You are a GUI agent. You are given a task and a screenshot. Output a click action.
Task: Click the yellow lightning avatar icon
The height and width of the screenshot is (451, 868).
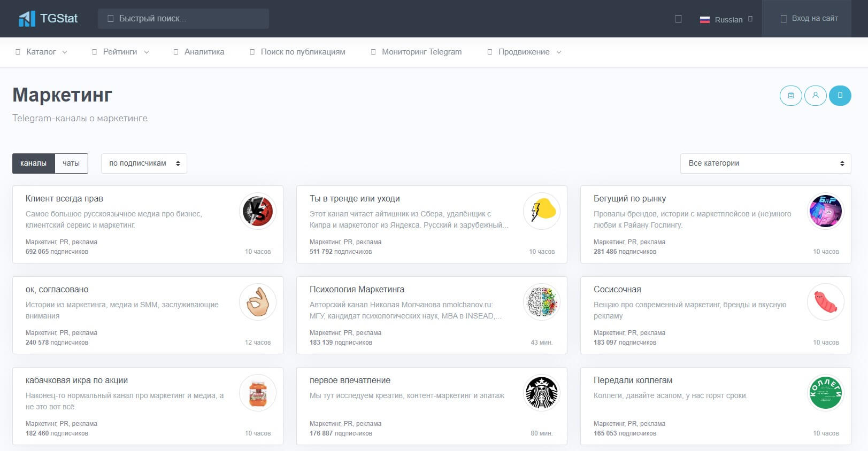[x=542, y=211]
